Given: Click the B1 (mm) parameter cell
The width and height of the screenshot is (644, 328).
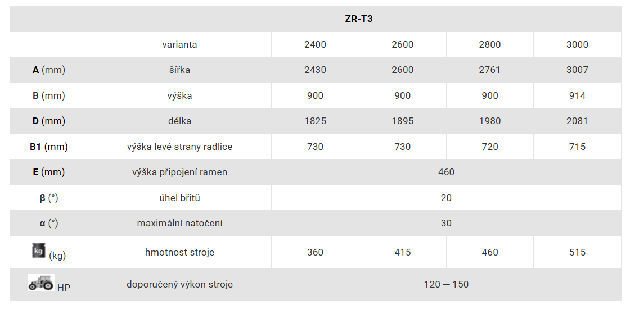Looking at the screenshot, I should click(49, 147).
